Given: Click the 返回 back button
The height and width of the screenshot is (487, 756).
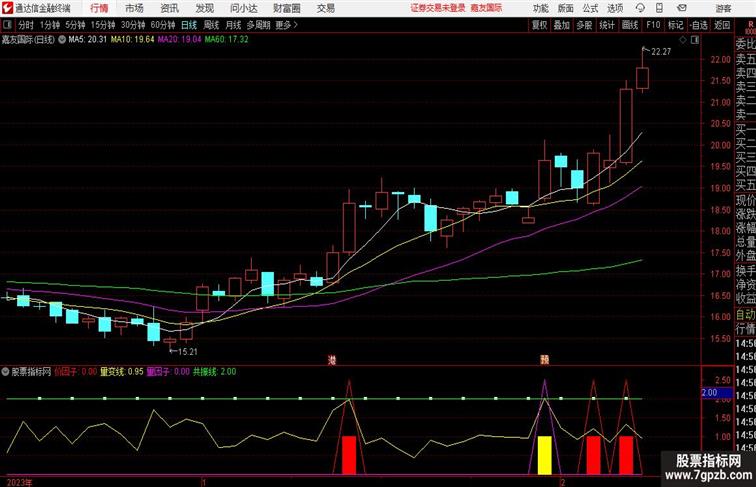Looking at the screenshot, I should [722, 25].
